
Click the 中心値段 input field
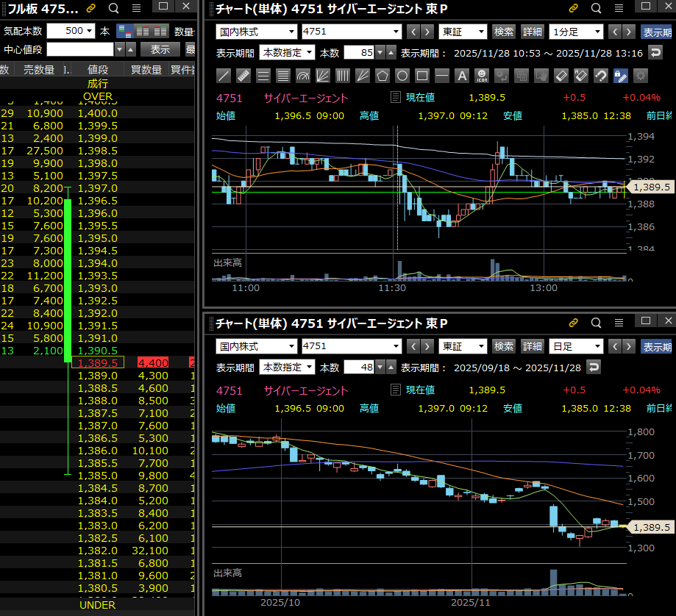(81, 49)
